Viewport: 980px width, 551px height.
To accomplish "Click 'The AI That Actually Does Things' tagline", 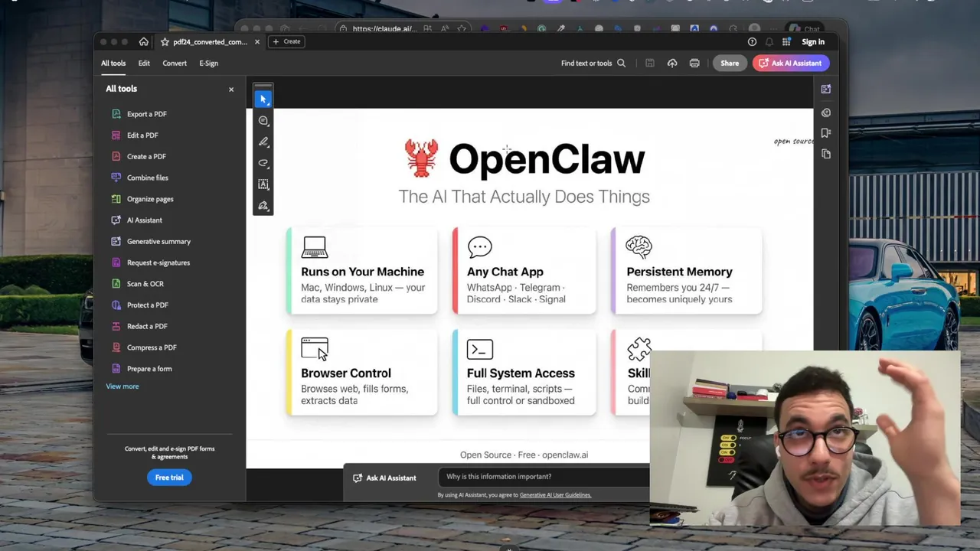I will [524, 197].
